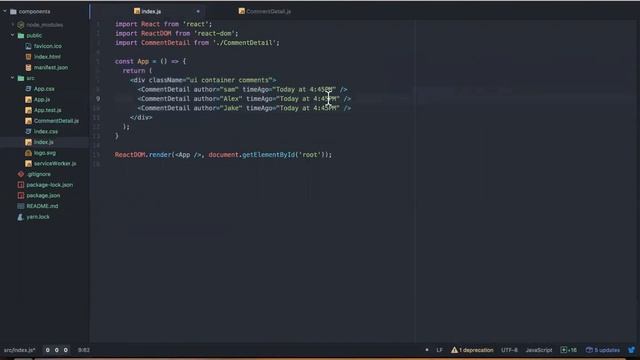Open CommentDetail.js in the tree
640x360 pixels.
tap(56, 121)
